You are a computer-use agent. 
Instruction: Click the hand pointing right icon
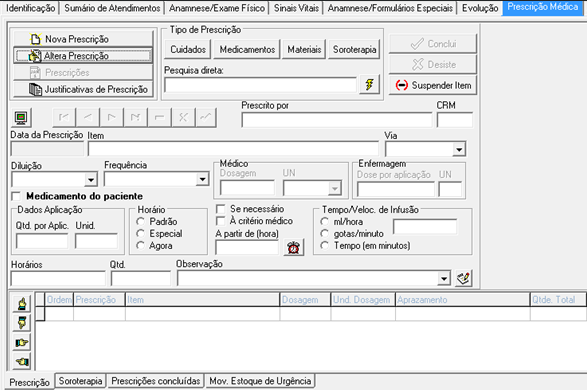pyautogui.click(x=22, y=342)
